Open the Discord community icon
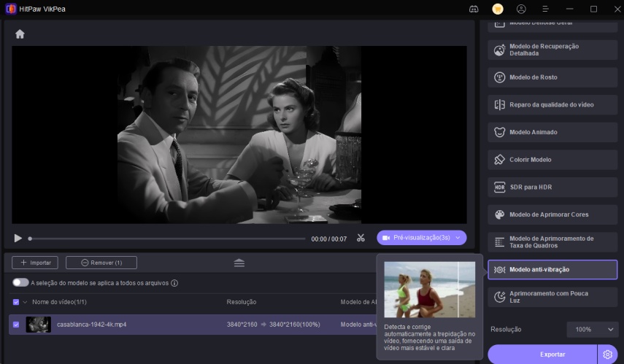The width and height of the screenshot is (624, 364). click(x=474, y=9)
